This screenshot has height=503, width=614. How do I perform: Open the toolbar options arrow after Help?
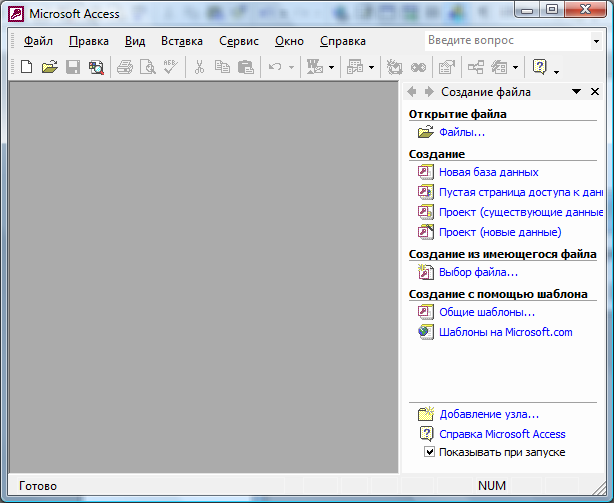(556, 70)
